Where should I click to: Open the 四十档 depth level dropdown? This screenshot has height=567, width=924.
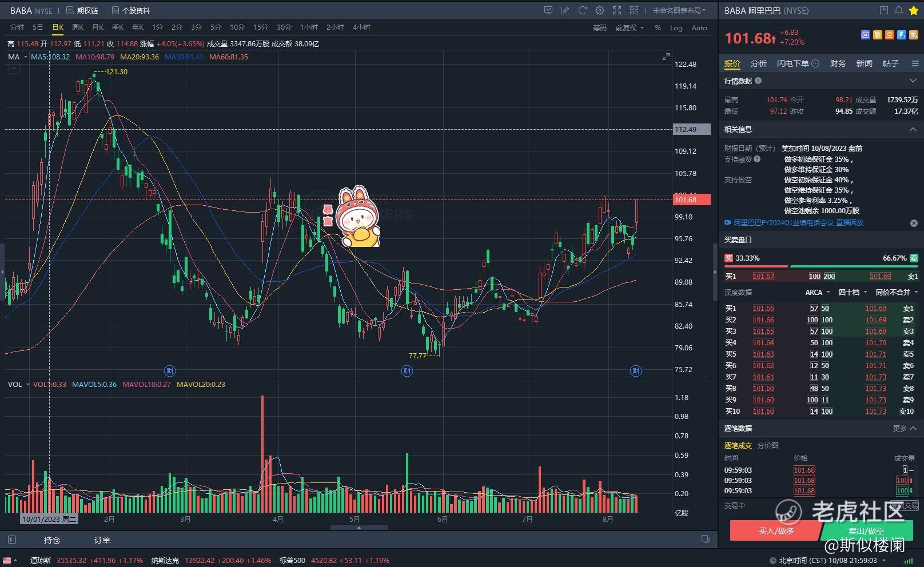(852, 292)
